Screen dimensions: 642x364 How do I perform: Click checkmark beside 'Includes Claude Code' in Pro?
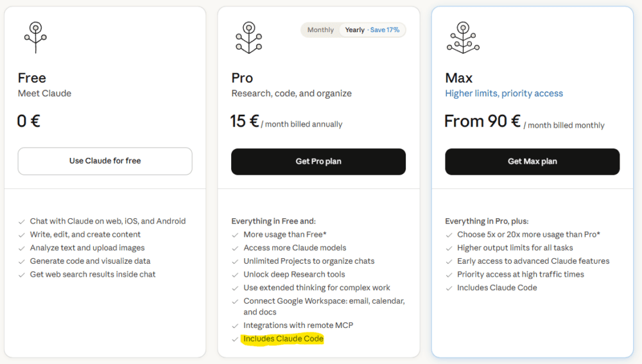[235, 339]
